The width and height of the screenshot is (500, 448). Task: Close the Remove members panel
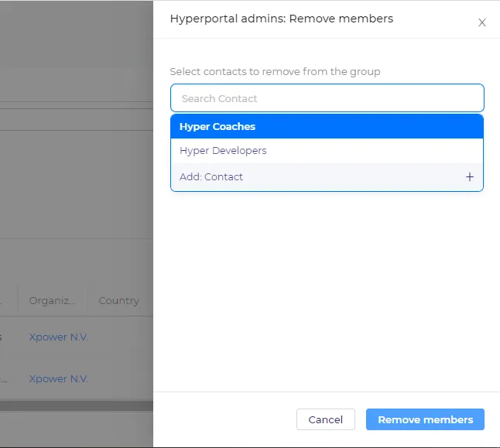(482, 22)
